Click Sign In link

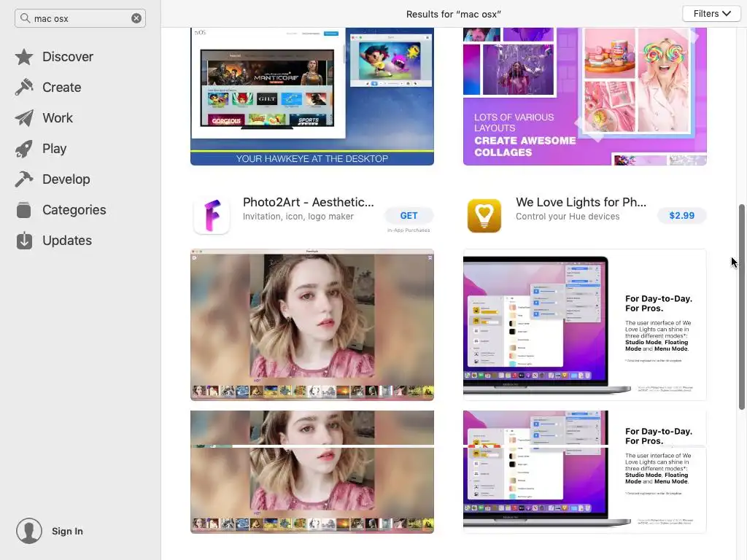click(67, 531)
